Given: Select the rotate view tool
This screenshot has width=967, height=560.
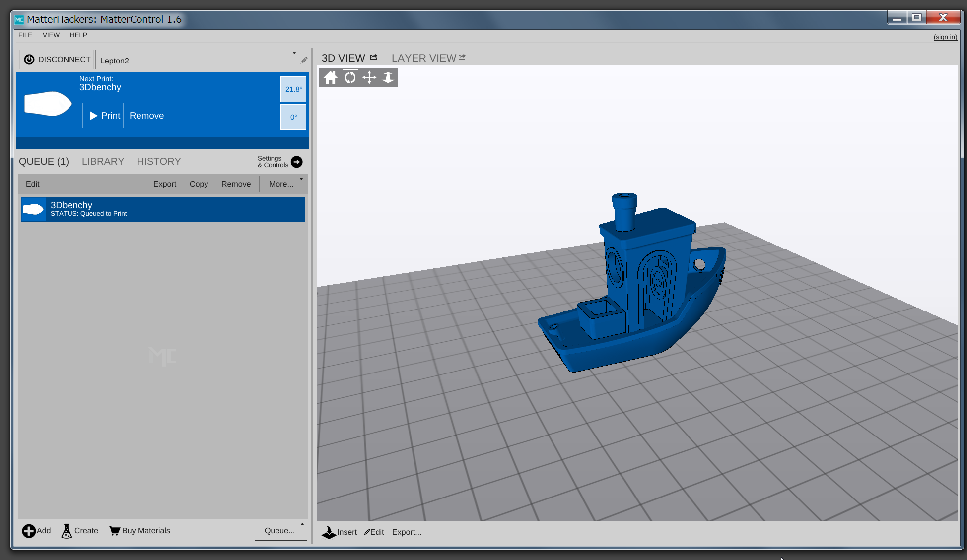Looking at the screenshot, I should click(350, 77).
